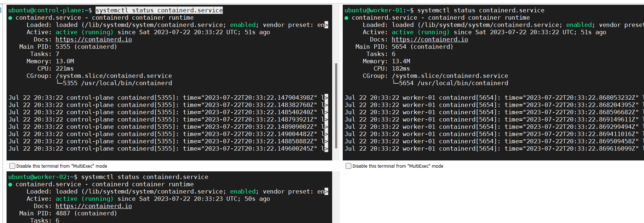Click tree branch symbol before 5654 in worker-01
Viewport: 644px width, 223px height.
395,83
